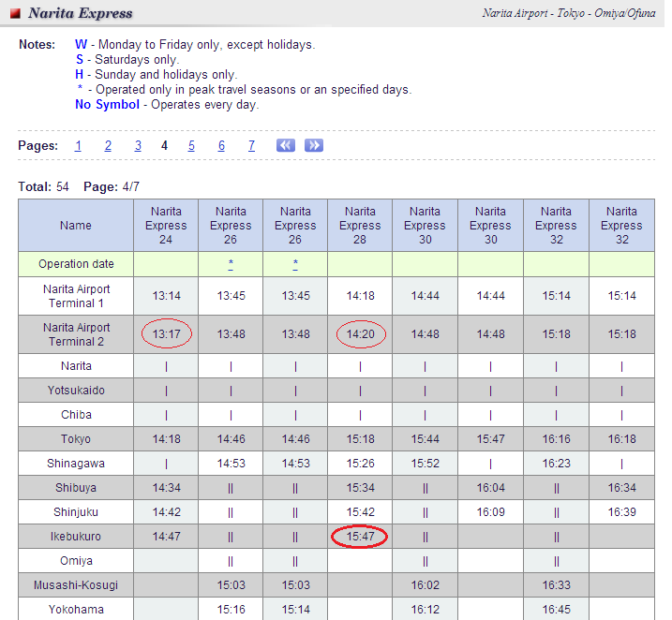672x620 pixels.
Task: Open page 1 of the timetable
Action: pyautogui.click(x=78, y=146)
